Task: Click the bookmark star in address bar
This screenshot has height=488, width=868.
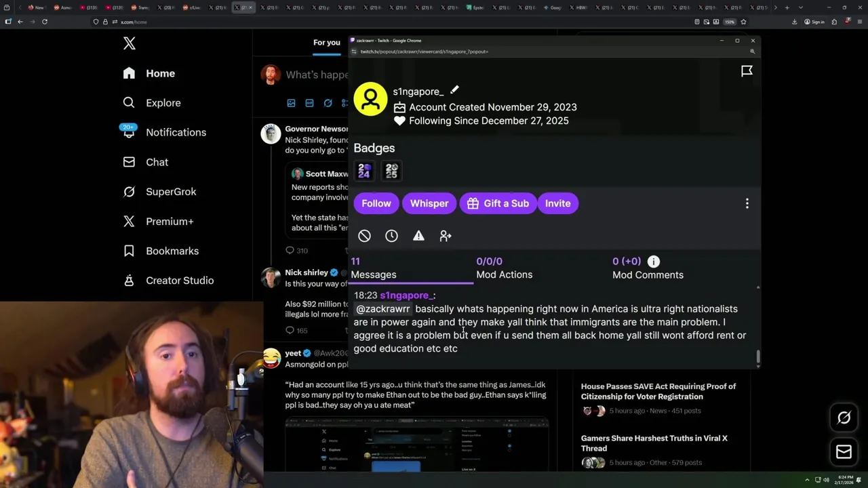Action: pos(743,22)
